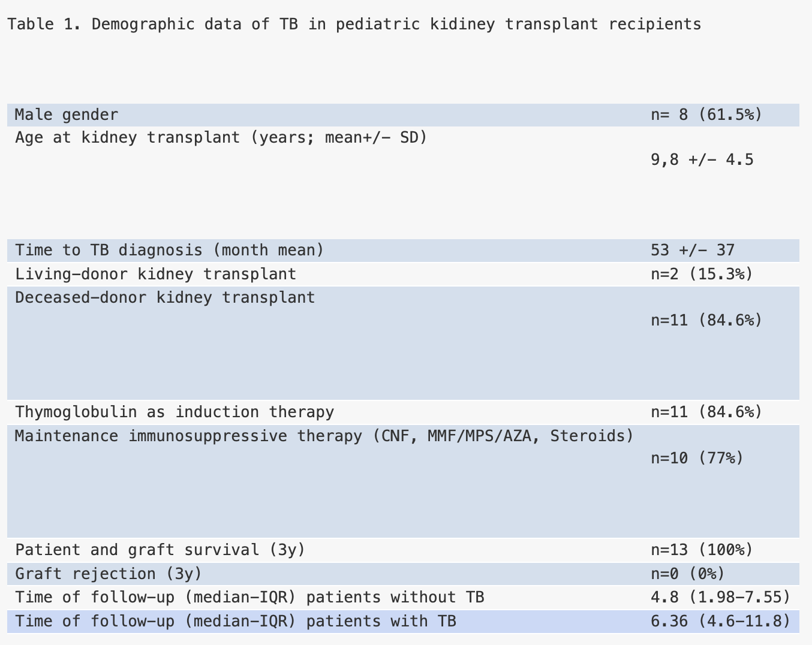Click the n= 8 (61.5%) value

coord(706,114)
